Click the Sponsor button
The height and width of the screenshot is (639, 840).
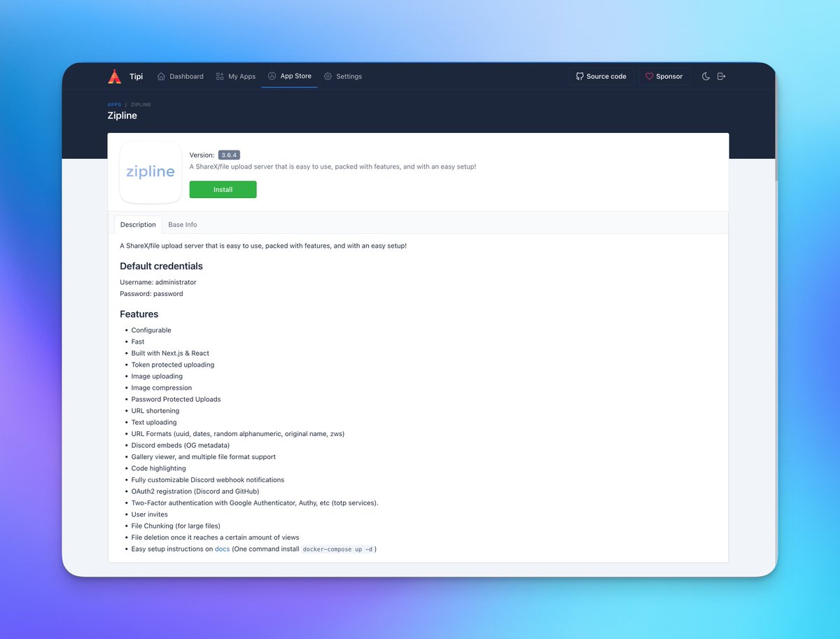click(x=664, y=76)
